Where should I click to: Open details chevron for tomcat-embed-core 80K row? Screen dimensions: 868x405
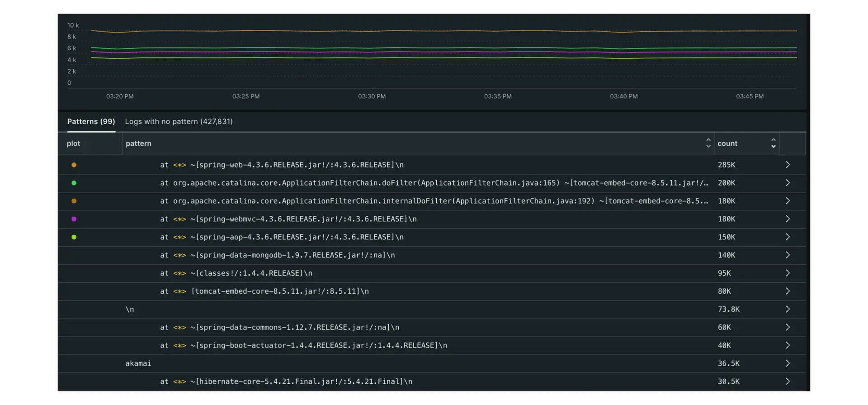788,291
